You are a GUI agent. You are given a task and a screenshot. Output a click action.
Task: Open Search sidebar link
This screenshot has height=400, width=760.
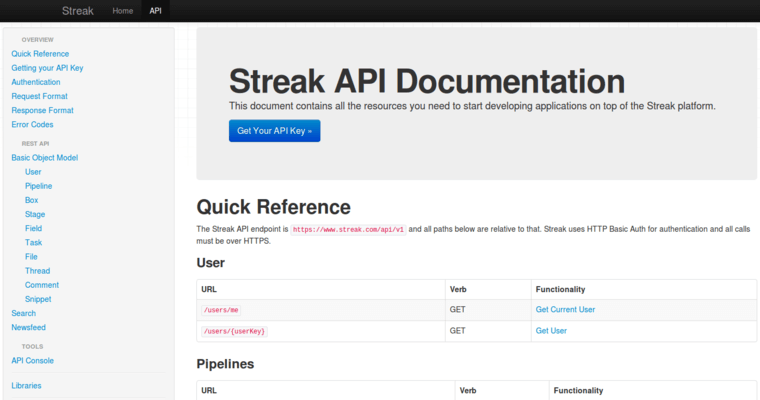24,313
